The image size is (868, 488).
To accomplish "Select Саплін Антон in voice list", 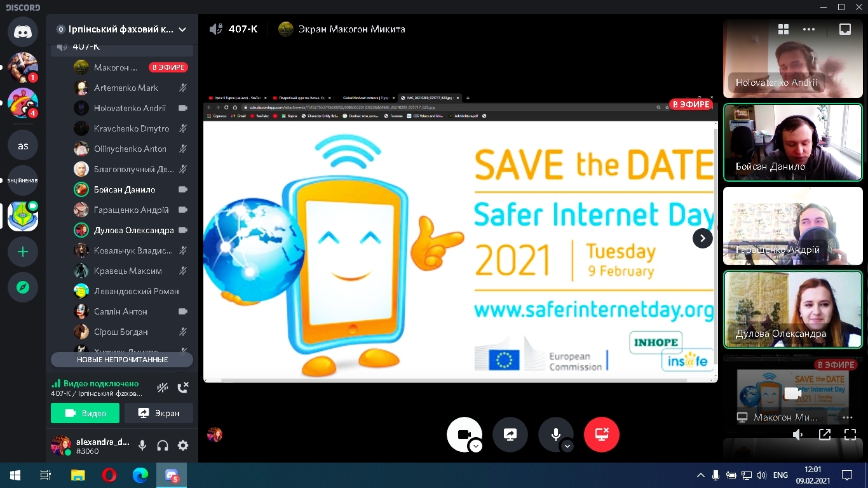I will (132, 311).
